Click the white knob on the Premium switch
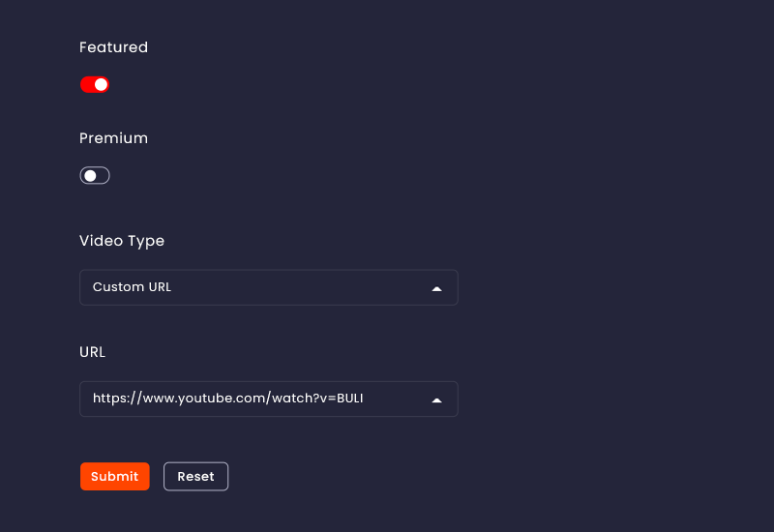Screen dimensions: 774x532 (90, 175)
